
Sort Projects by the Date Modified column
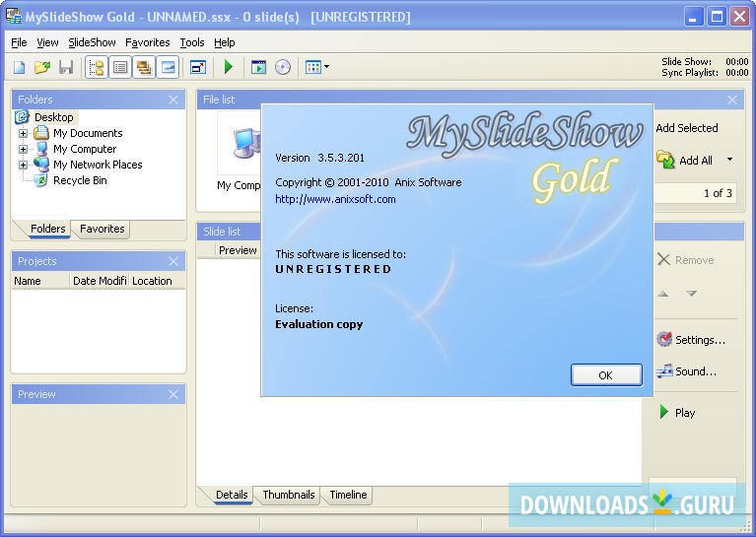pos(100,281)
